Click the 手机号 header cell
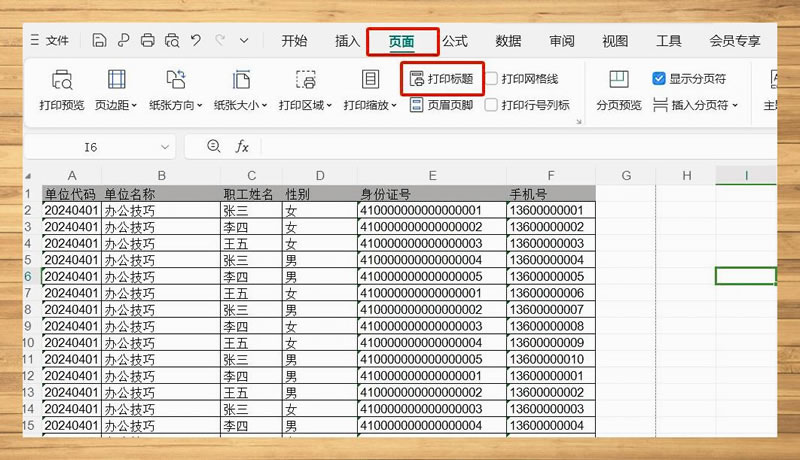Image resolution: width=800 pixels, height=460 pixels. click(551, 194)
